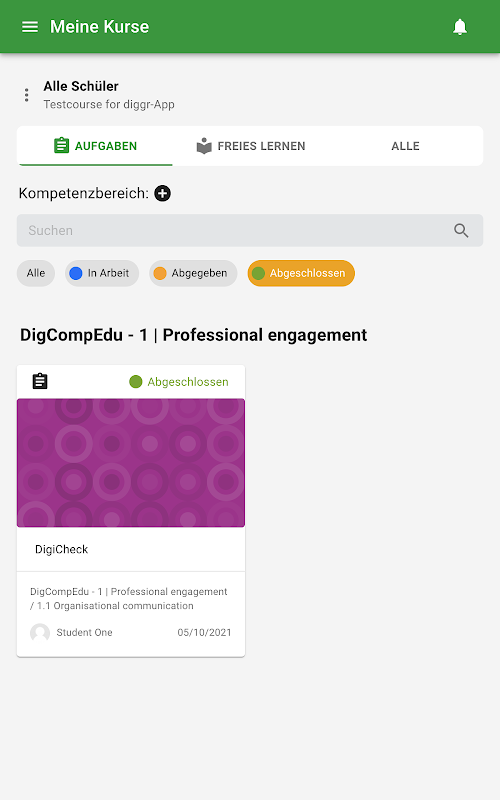500x800 pixels.
Task: Switch to the Alle tab
Action: click(x=405, y=146)
